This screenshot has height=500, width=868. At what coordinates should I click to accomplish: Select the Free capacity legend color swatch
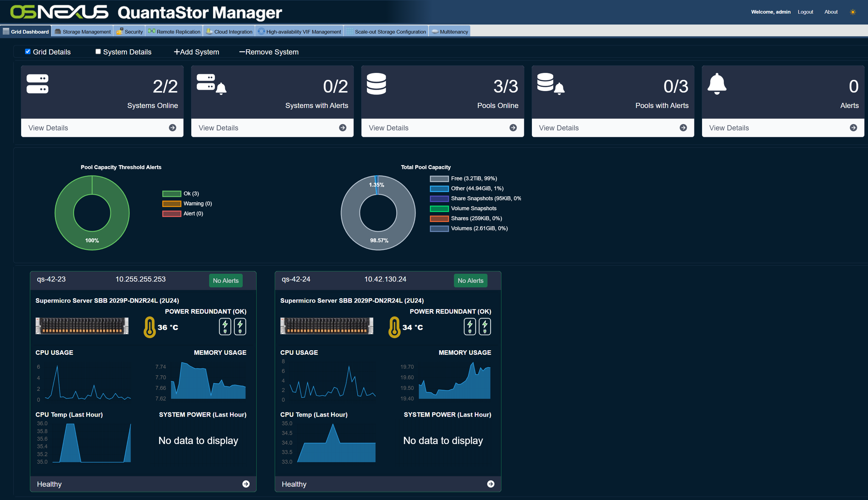[x=439, y=178]
